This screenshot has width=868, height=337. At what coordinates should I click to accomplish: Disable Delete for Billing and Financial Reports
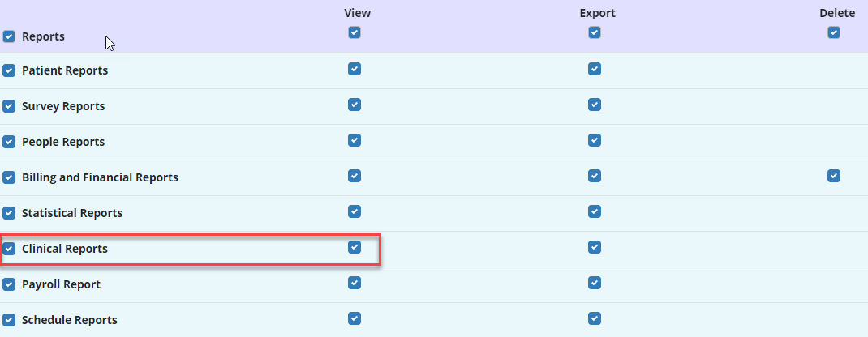(834, 176)
